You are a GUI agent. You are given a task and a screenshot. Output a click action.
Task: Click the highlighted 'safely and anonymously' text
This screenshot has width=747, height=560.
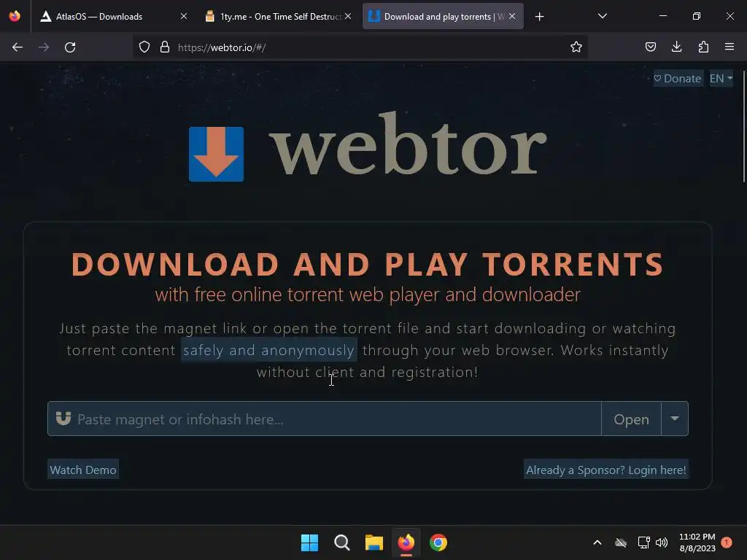268,350
